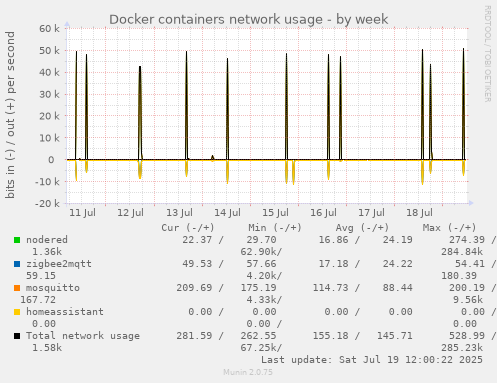Select the 'nodered' legend label
The width and height of the screenshot is (497, 383).
[47, 240]
